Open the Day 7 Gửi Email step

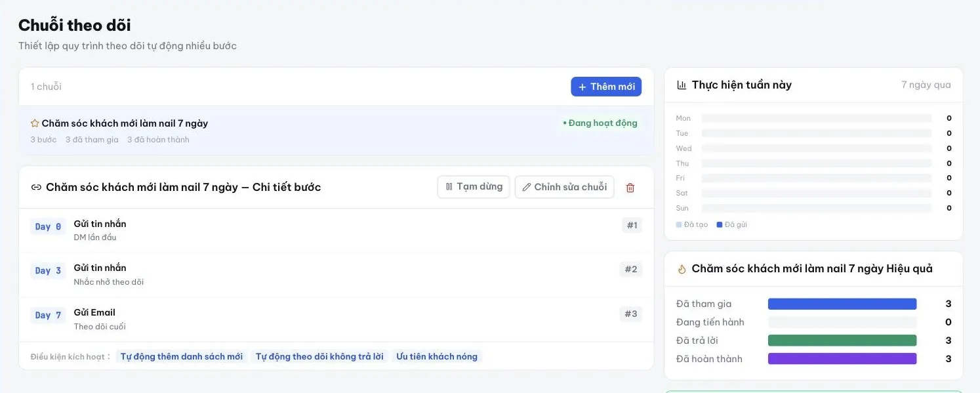(336, 320)
